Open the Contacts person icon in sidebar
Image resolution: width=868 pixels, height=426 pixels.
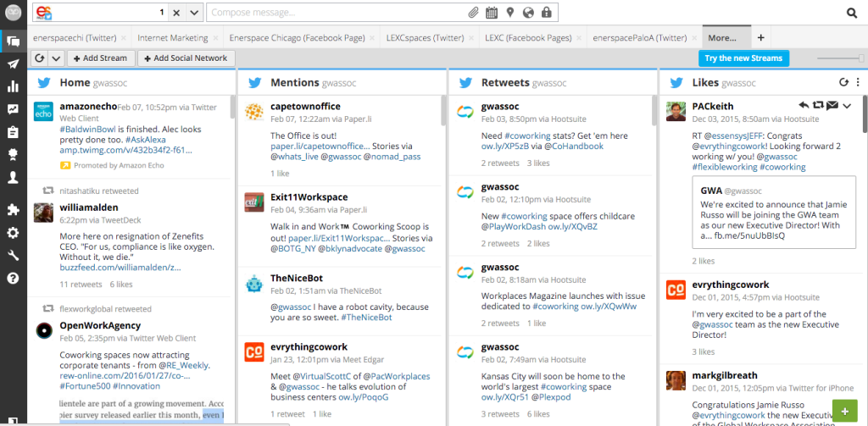pyautogui.click(x=14, y=177)
